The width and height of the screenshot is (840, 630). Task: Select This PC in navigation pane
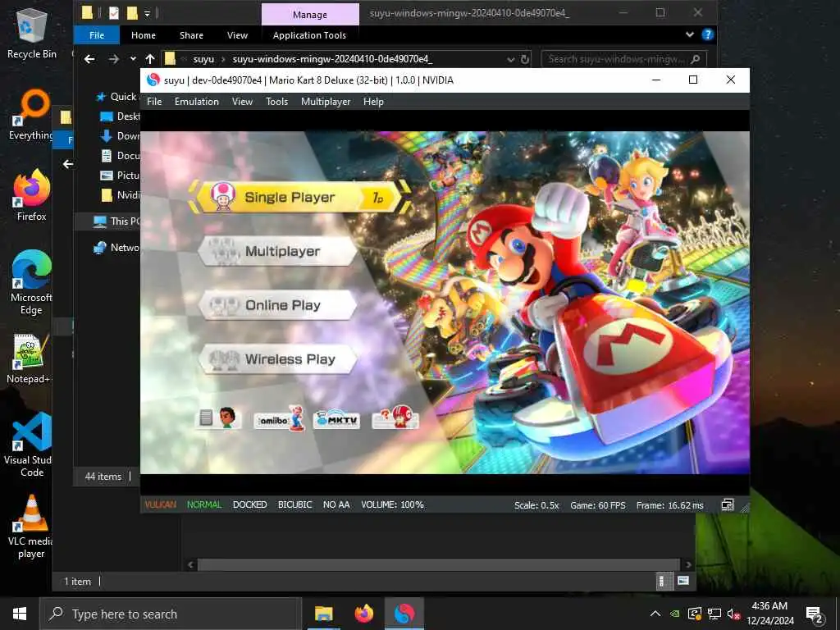116,221
